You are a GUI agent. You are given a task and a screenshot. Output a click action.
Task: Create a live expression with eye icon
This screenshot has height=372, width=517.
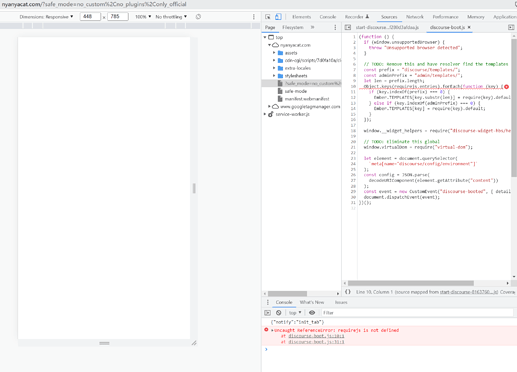(x=312, y=313)
